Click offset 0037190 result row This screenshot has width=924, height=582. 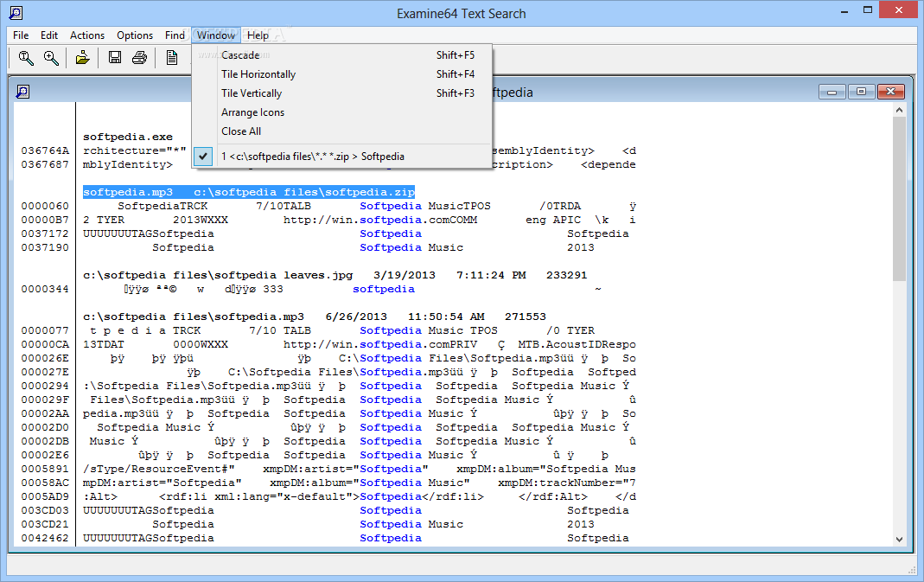(45, 247)
